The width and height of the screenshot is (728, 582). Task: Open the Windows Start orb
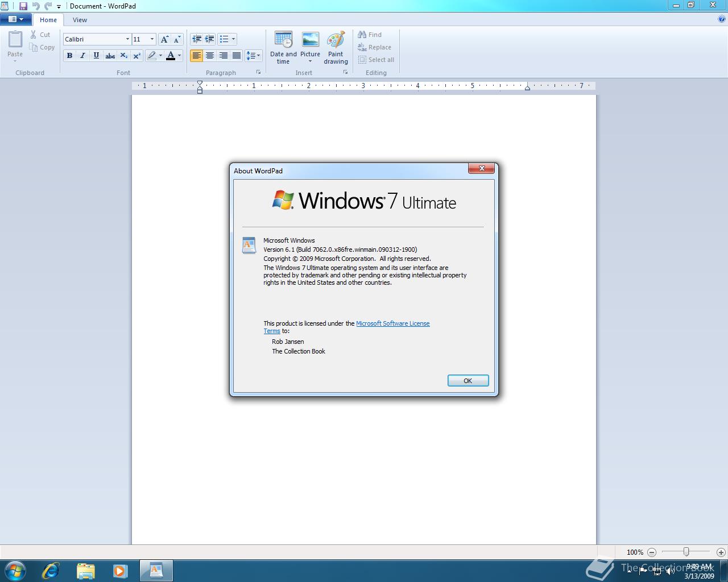pyautogui.click(x=15, y=571)
